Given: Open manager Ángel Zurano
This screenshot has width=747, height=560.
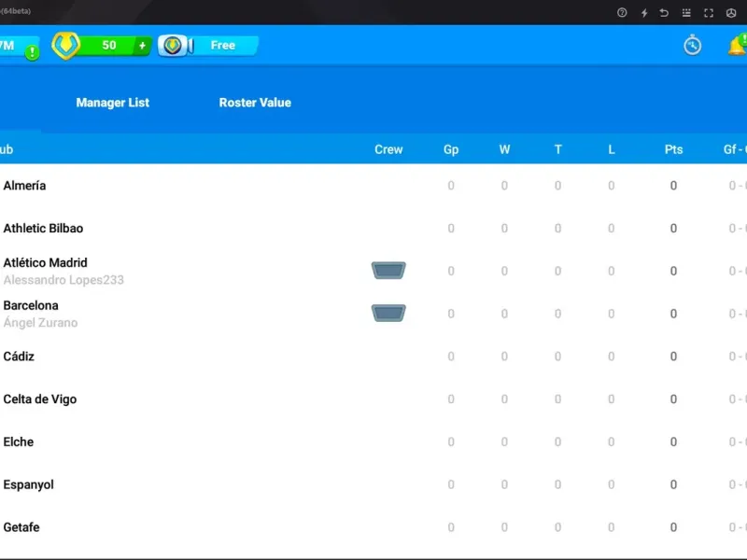Looking at the screenshot, I should [x=40, y=322].
